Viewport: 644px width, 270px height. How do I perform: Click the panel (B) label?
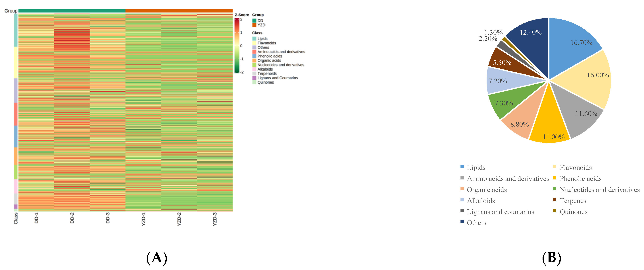(551, 258)
